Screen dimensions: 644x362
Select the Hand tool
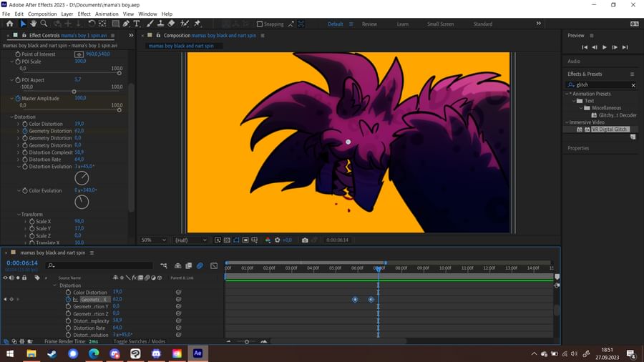(x=33, y=24)
